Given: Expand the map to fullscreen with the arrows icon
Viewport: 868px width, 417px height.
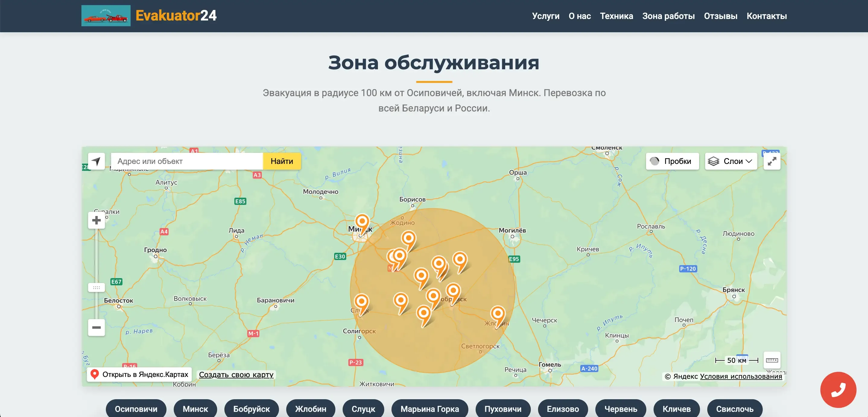Looking at the screenshot, I should 772,161.
